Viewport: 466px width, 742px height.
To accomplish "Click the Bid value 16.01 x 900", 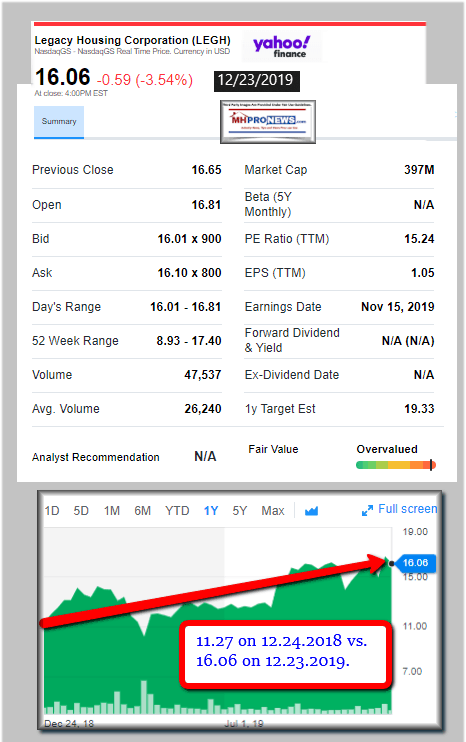I will click(189, 239).
